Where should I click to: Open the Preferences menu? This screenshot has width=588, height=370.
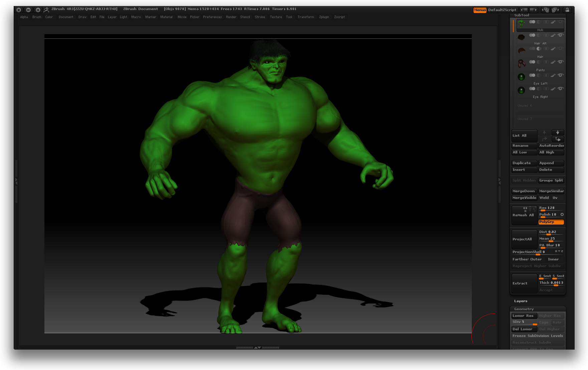(212, 17)
